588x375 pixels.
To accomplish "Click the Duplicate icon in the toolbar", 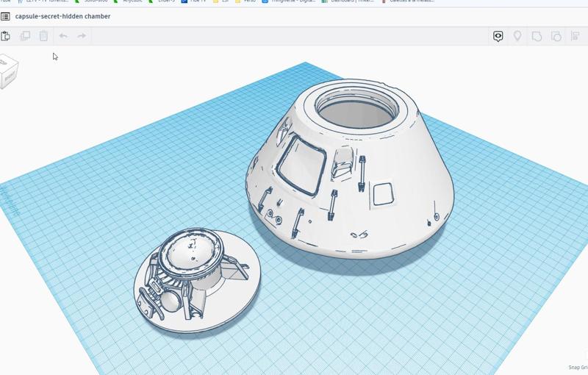I will point(25,36).
